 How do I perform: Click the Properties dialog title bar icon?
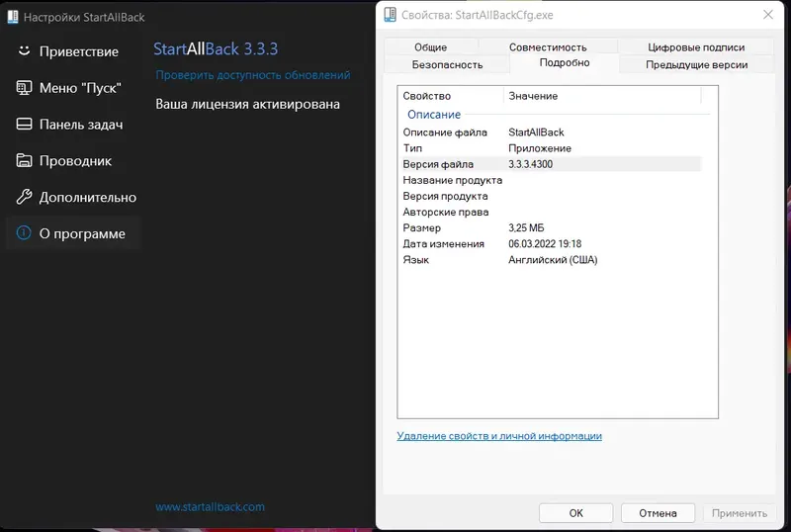(x=390, y=15)
